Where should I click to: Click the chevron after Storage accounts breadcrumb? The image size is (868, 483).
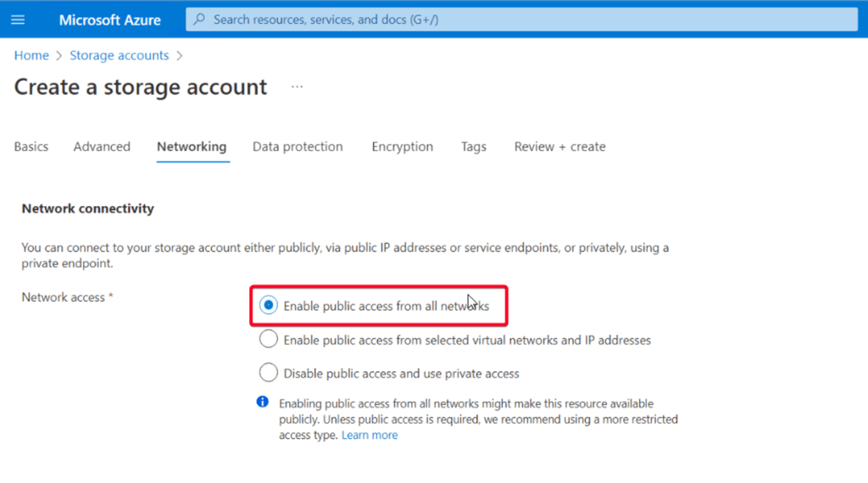coord(180,56)
